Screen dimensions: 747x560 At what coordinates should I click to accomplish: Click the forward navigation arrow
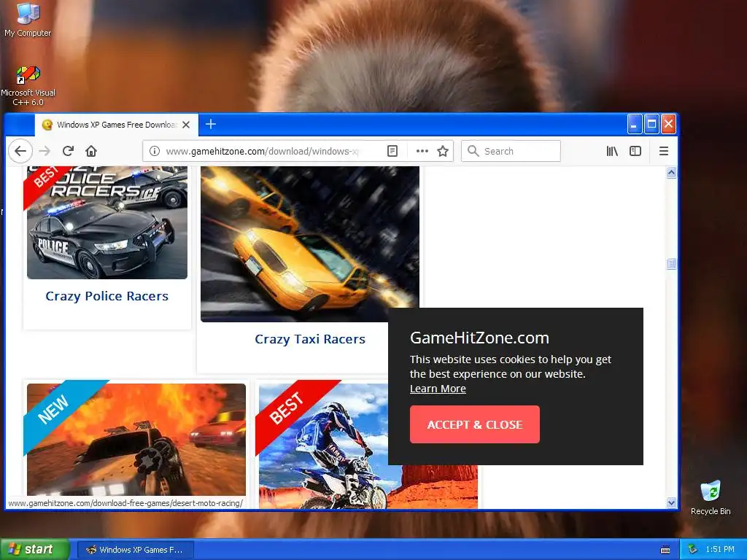pos(44,151)
